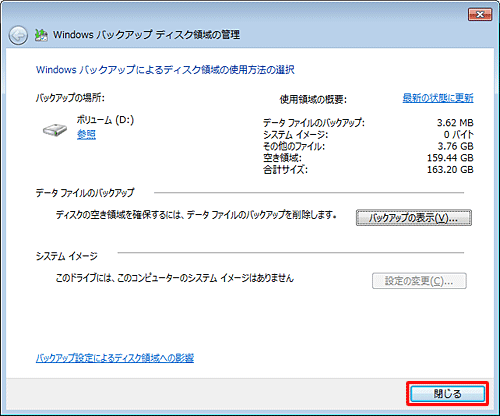Click バックアップの表示(V)... button
Image resolution: width=500 pixels, height=416 pixels.
414,218
